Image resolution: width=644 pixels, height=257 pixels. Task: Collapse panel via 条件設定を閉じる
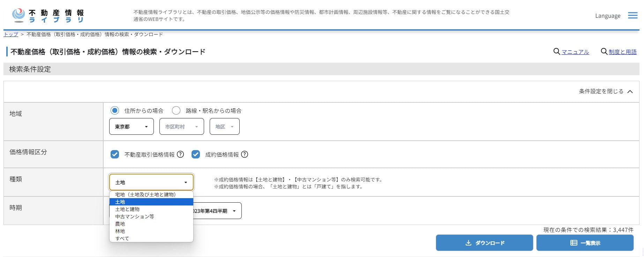[x=606, y=91]
